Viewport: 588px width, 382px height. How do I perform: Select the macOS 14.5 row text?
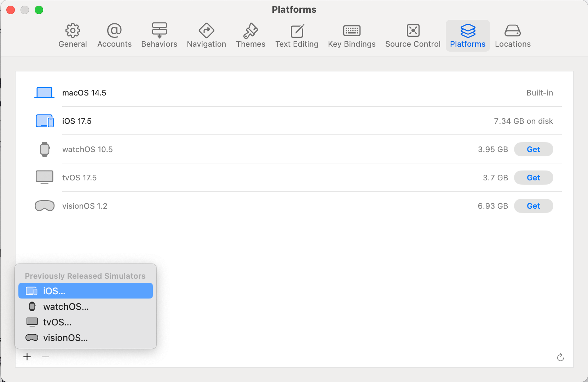click(x=84, y=93)
